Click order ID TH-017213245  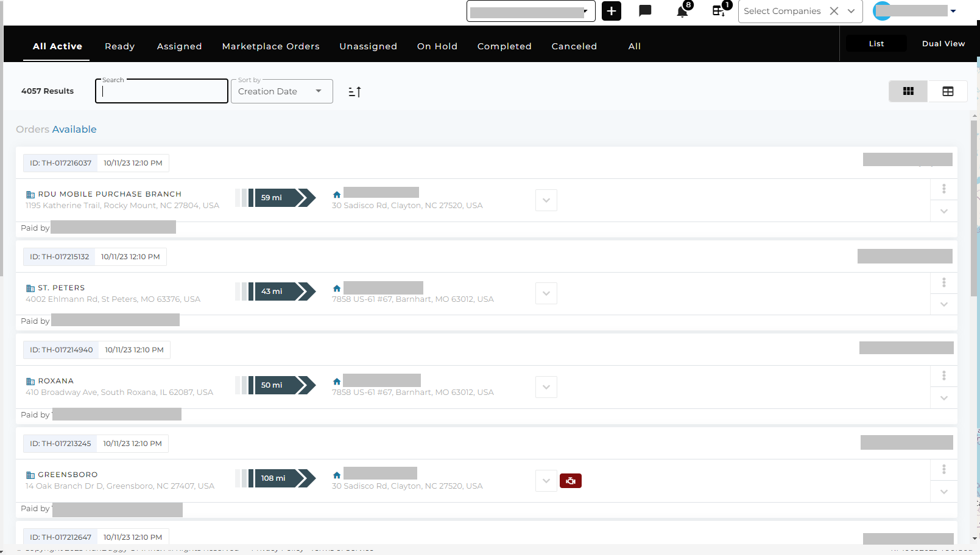[x=61, y=444]
